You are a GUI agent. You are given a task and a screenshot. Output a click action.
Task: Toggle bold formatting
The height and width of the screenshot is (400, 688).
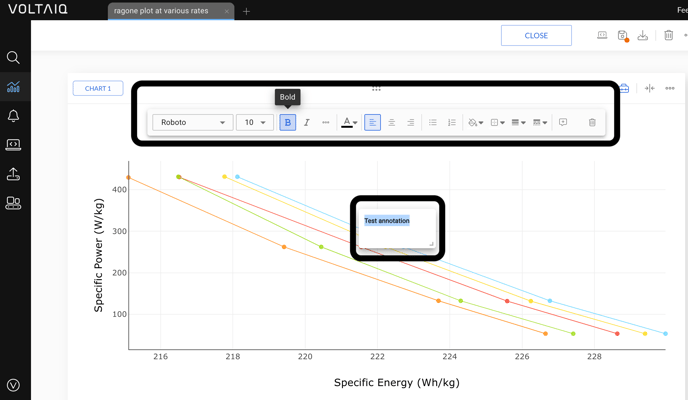click(x=288, y=123)
